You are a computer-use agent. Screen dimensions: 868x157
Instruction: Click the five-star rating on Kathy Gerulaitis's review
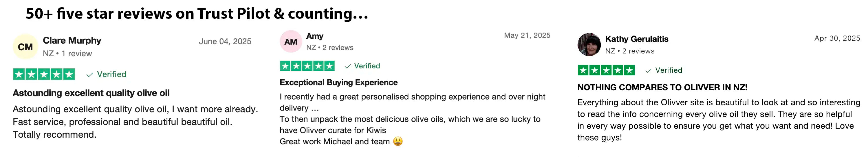tap(606, 70)
